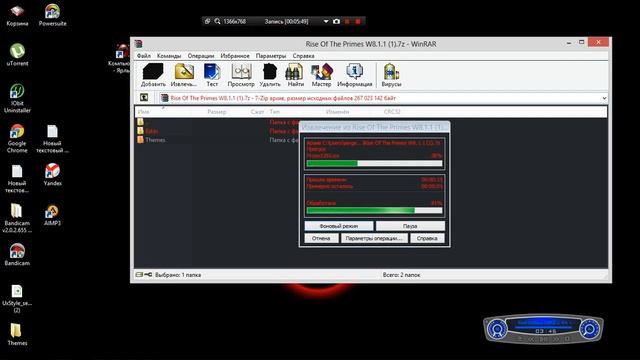Expand the archive path address dropdown

pos(604,98)
